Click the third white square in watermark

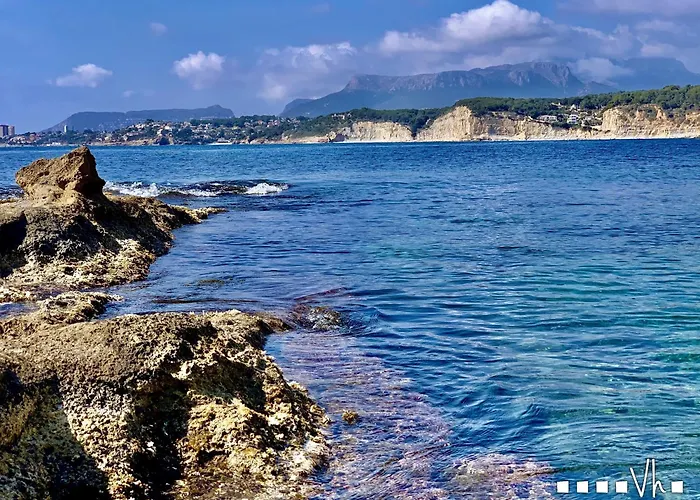601,487
